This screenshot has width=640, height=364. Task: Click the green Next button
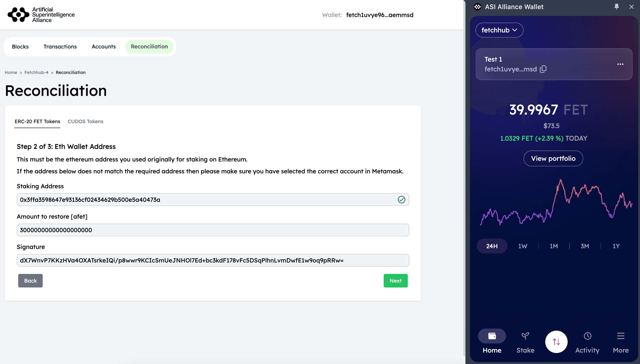[395, 281]
